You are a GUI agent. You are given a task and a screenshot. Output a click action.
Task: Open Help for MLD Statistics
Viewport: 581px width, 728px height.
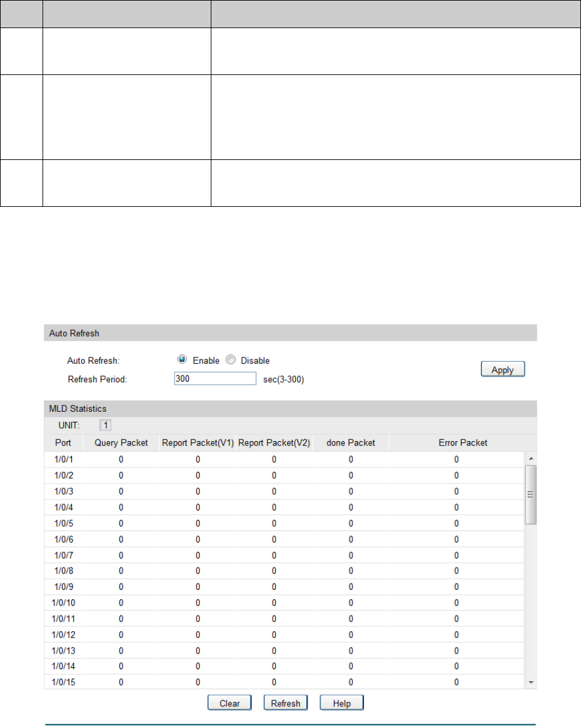pos(341,703)
